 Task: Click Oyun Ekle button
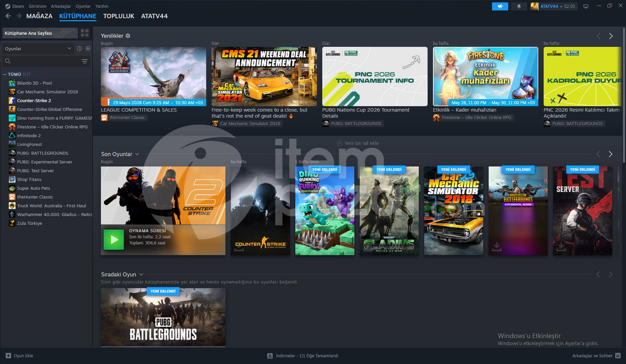(20, 356)
